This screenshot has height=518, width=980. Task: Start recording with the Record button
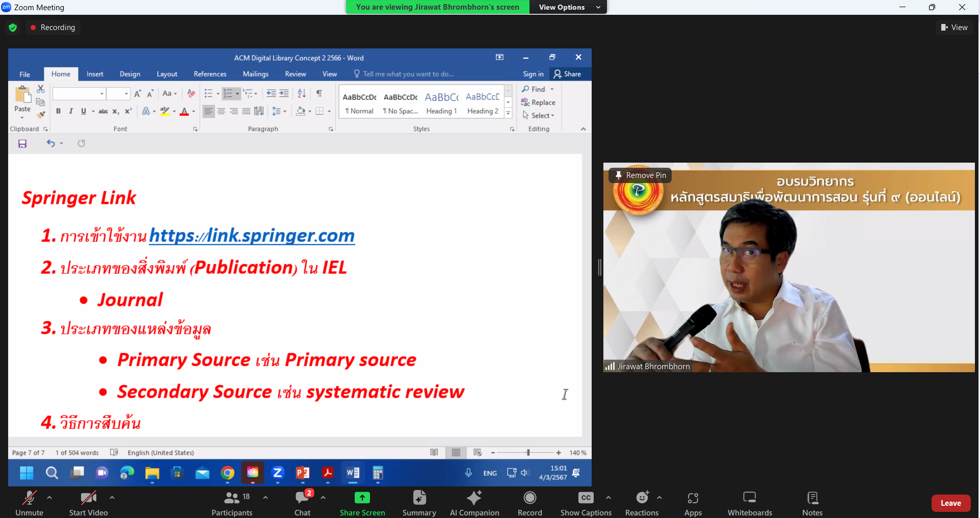click(x=530, y=502)
